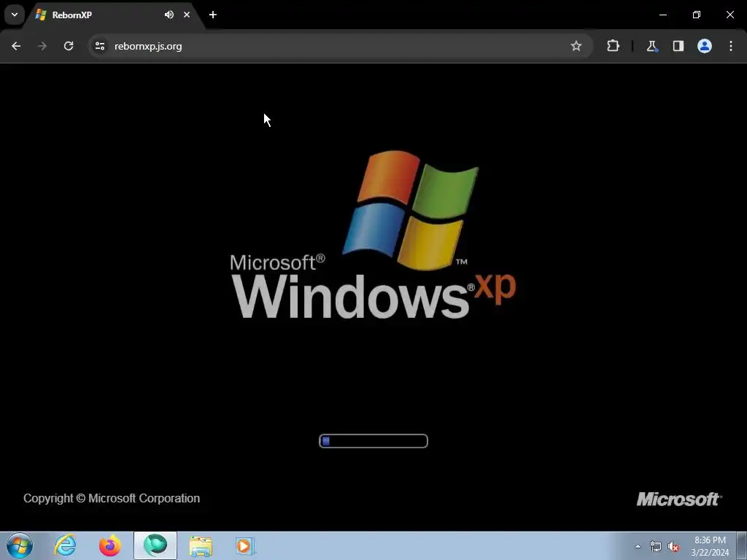The width and height of the screenshot is (747, 560).
Task: Open site information icon in address bar
Action: point(99,46)
